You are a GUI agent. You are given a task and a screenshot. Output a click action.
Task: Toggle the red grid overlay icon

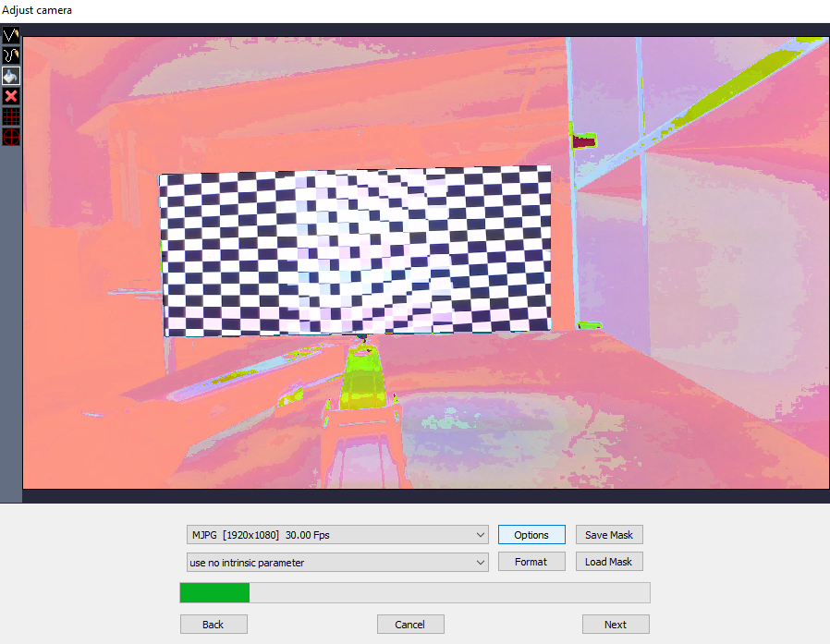tap(11, 116)
